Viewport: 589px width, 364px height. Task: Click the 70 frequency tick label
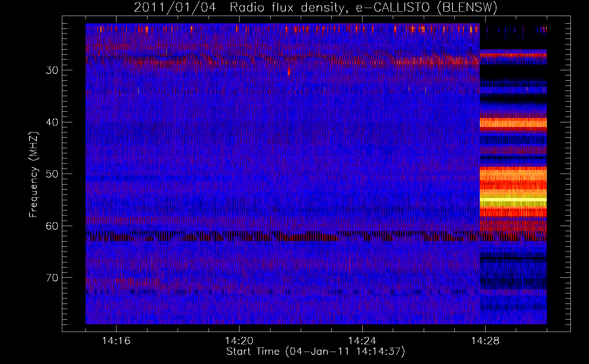tap(52, 278)
